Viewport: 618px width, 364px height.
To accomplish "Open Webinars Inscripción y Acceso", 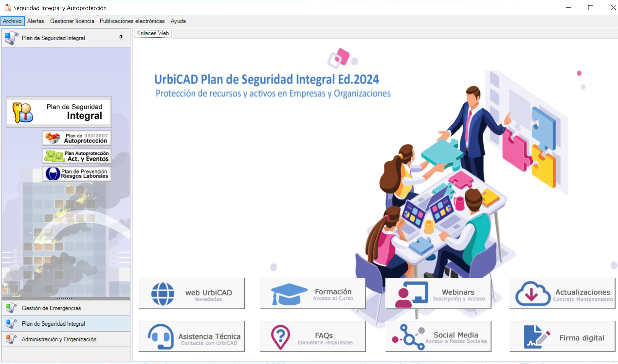I will [x=438, y=294].
